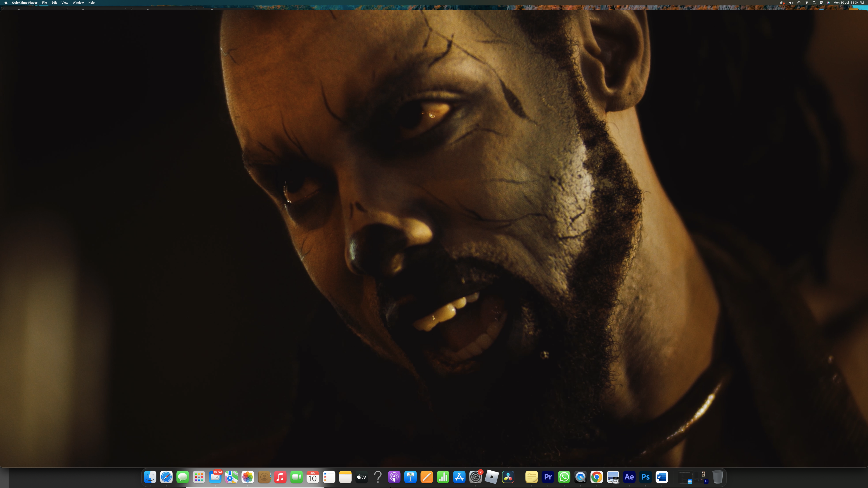Open Pages from the Dock
The height and width of the screenshot is (488, 868).
[427, 477]
